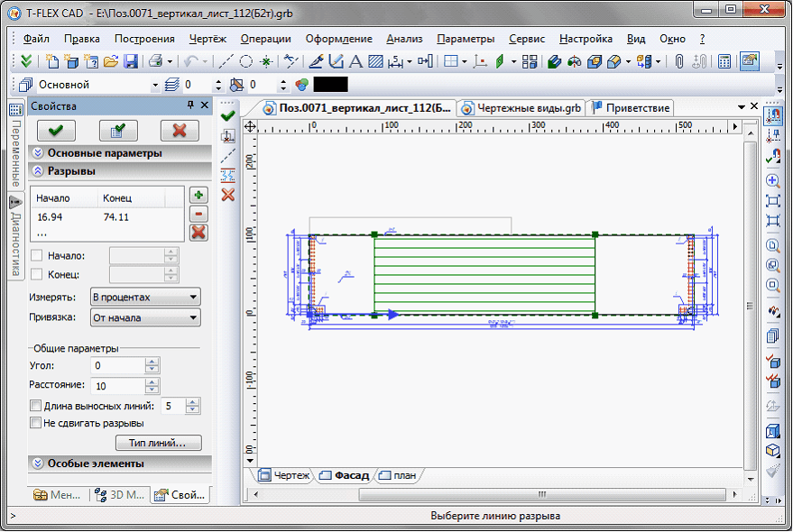The height and width of the screenshot is (532, 793).
Task: Click the Тип линий... button
Action: click(158, 443)
